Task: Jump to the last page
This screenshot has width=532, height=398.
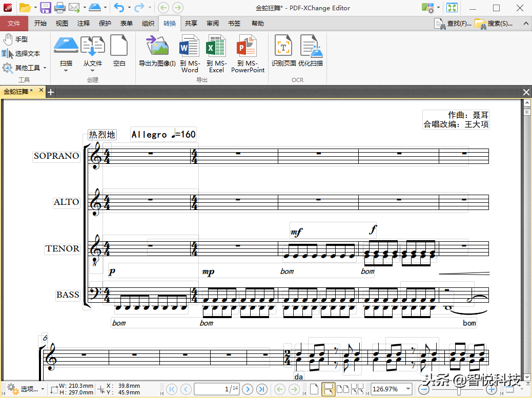Action: tap(261, 389)
